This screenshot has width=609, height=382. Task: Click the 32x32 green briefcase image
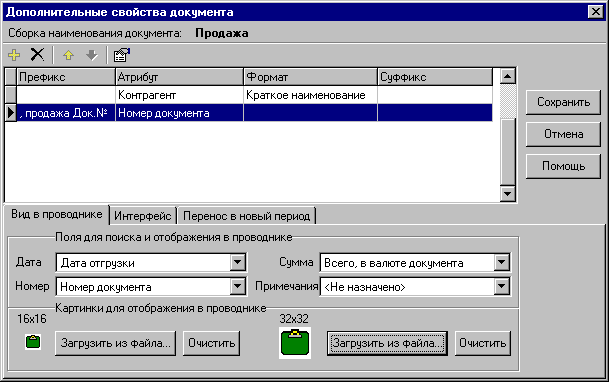coord(295,343)
